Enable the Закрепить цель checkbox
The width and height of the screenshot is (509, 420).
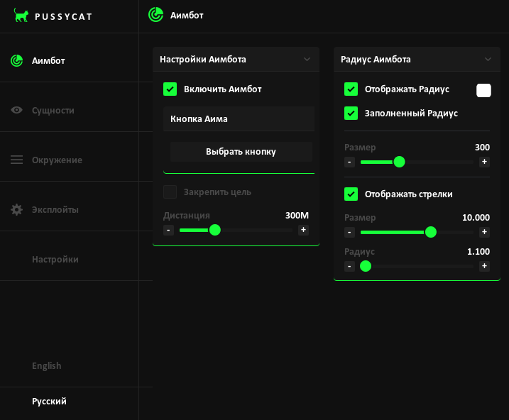pos(170,192)
